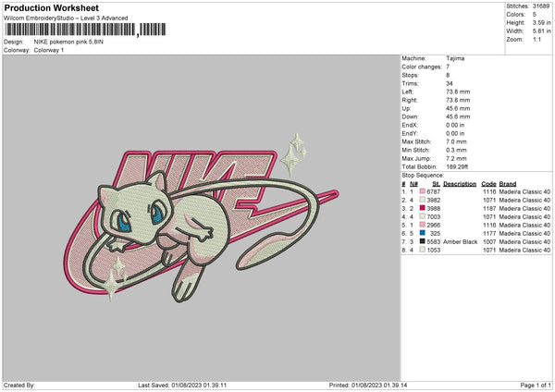
Task: Click the barcode under the worksheet title
Action: (85, 30)
